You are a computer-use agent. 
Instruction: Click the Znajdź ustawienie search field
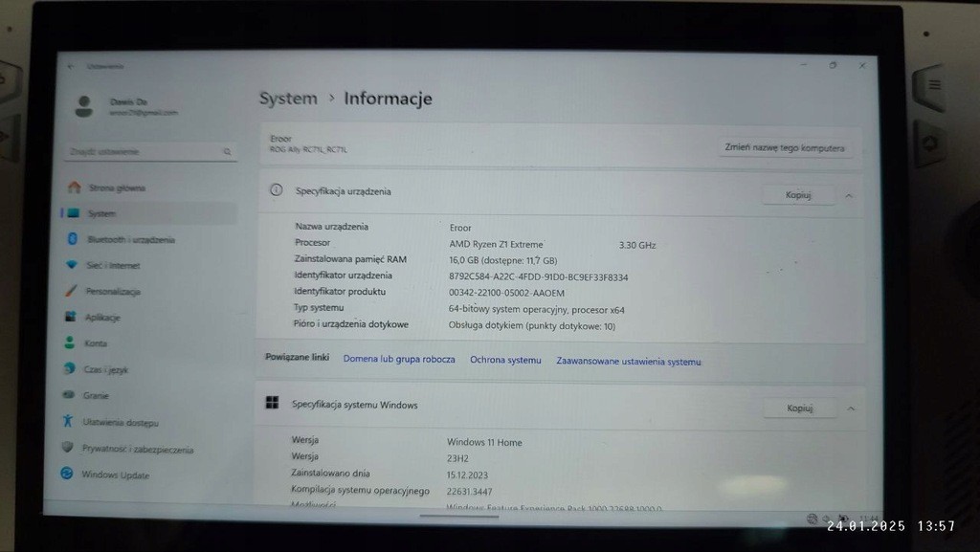click(144, 151)
